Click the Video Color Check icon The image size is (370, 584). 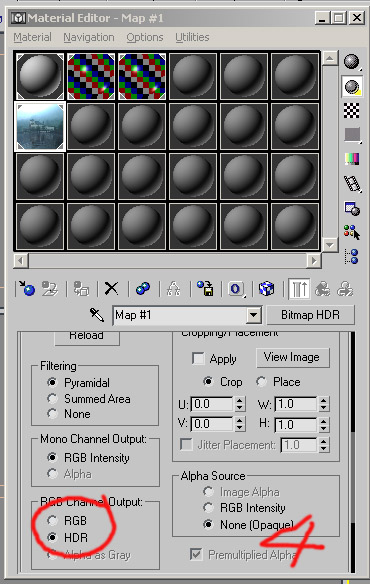click(x=351, y=159)
